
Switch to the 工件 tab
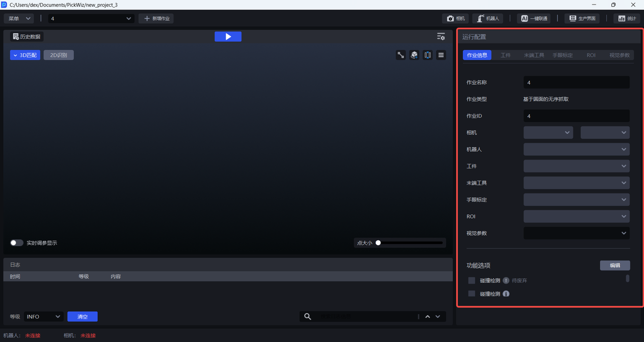[506, 55]
